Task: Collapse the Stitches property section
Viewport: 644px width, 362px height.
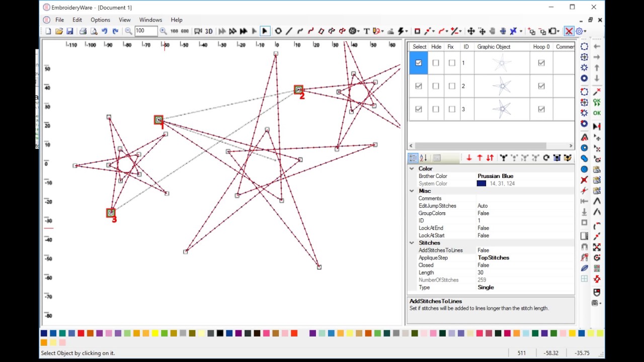Action: click(412, 243)
